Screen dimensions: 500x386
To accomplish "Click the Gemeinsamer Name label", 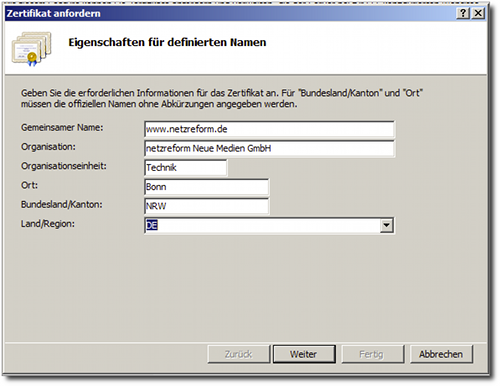I will [x=62, y=128].
